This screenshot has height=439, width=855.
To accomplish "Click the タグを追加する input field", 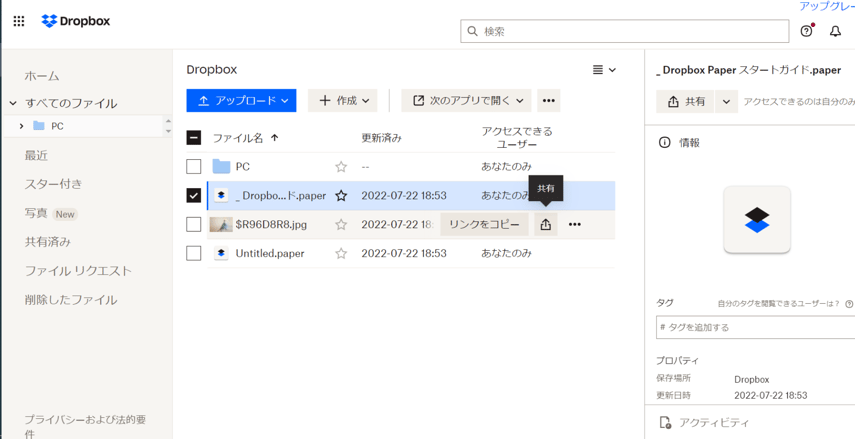I will 755,327.
